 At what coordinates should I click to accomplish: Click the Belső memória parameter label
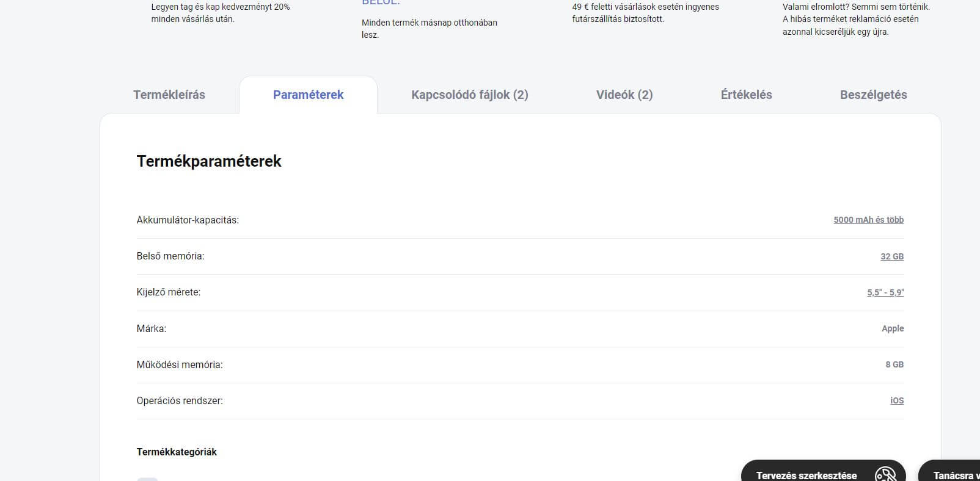coord(170,256)
